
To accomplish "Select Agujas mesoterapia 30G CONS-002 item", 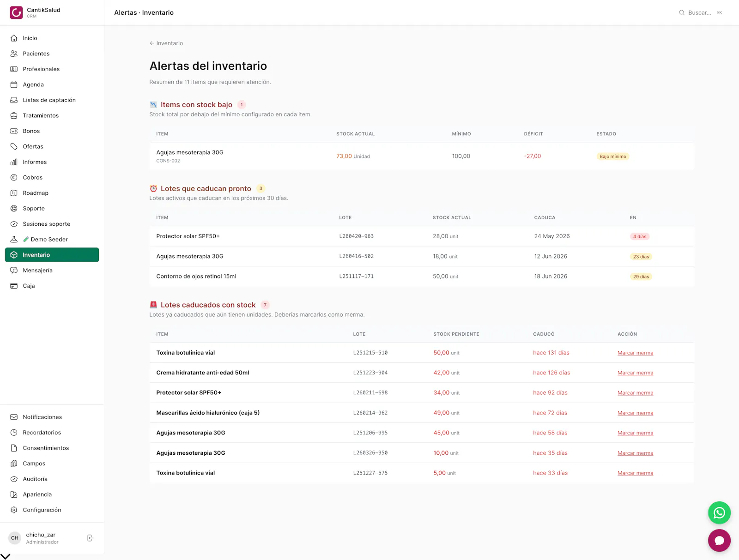I will tap(190, 156).
